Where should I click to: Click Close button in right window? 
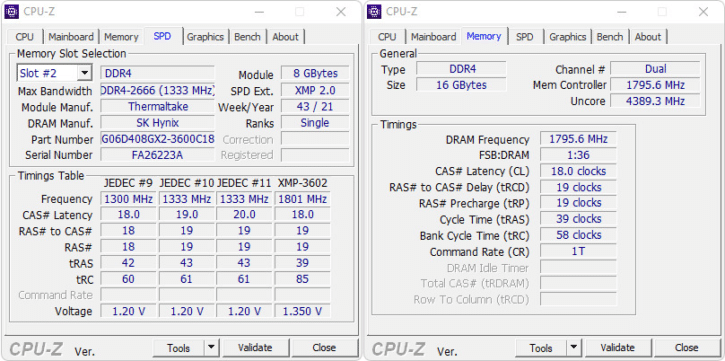tap(687, 347)
